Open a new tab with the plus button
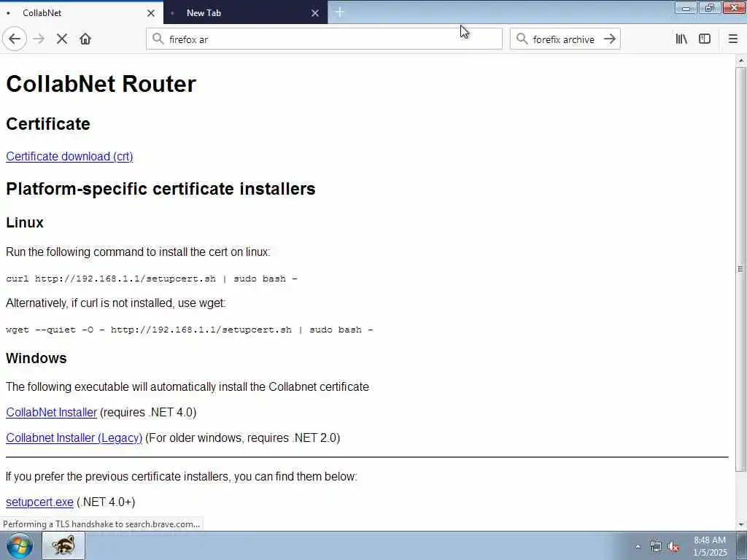 click(340, 12)
